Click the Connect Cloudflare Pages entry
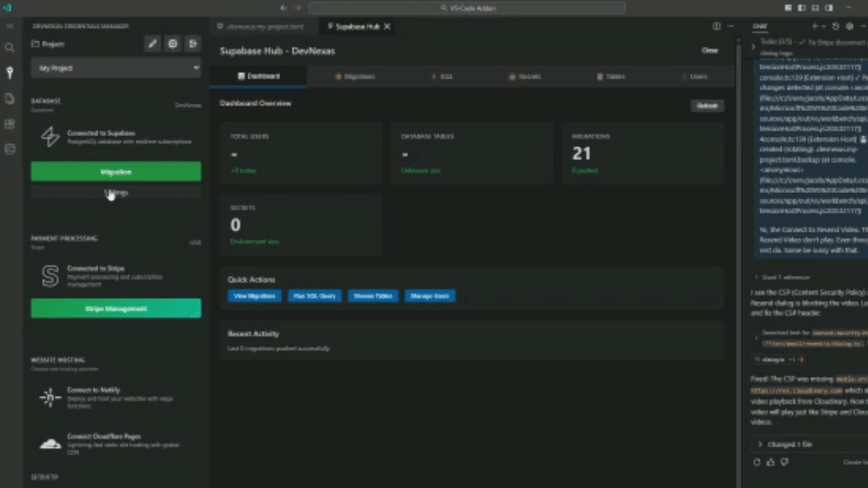This screenshot has height=488, width=868. pos(116,445)
